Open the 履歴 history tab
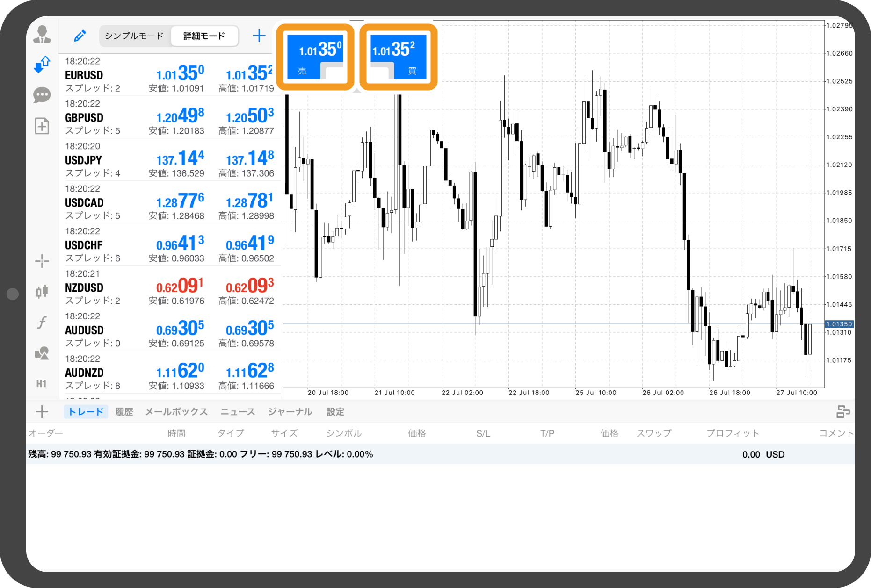 point(124,412)
